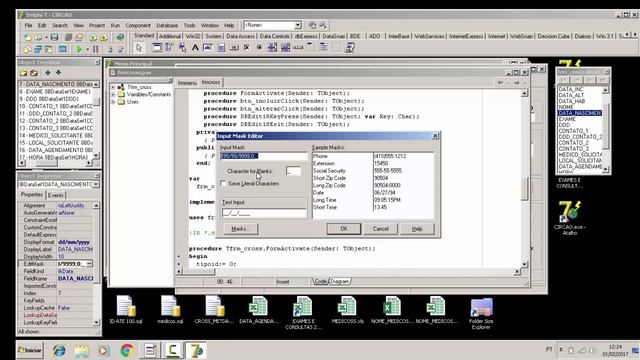
Task: Select the Edit component in palette
Action: click(x=208, y=48)
